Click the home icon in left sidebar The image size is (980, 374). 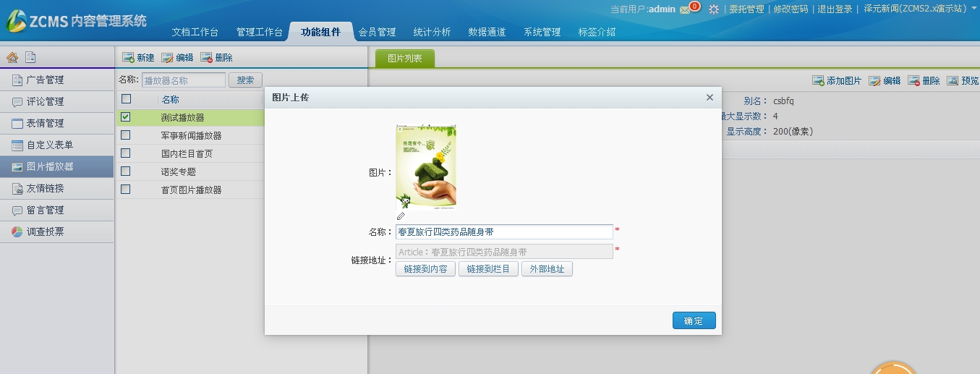12,57
